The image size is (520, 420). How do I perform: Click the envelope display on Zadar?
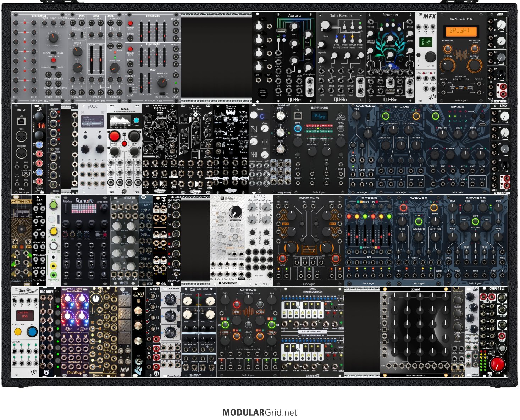click(120, 121)
